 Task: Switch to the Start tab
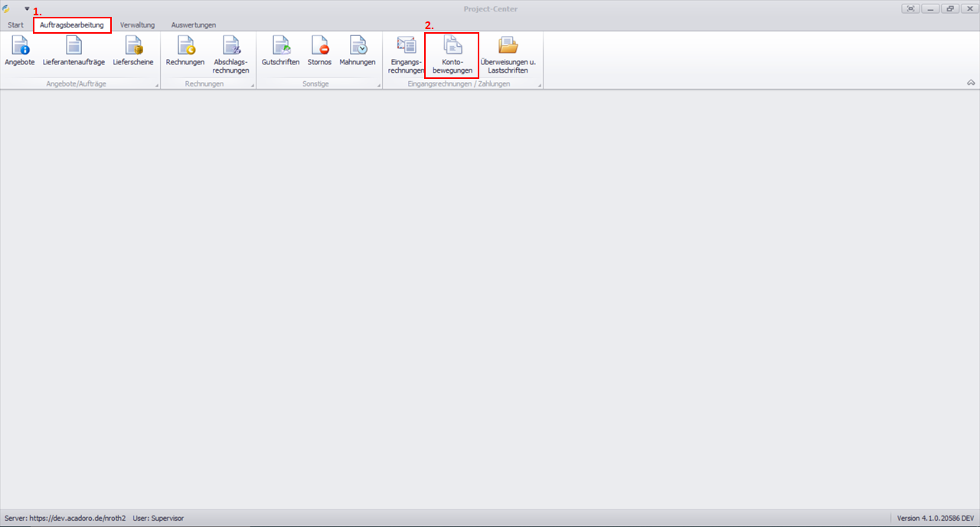pos(15,25)
